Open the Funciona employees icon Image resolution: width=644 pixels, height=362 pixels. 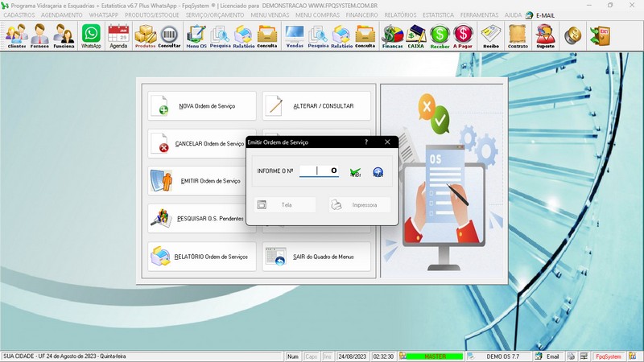coord(64,36)
